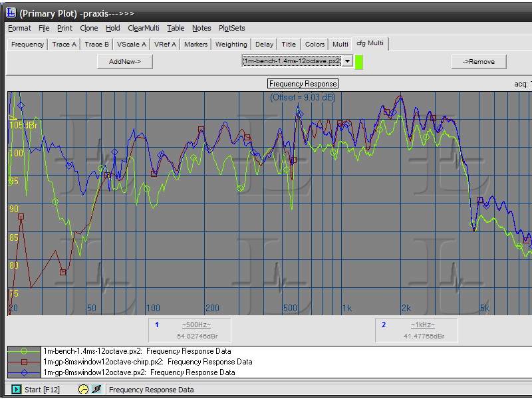Click the 41.47765dBr marker value
The height and width of the screenshot is (399, 532).
coord(424,336)
